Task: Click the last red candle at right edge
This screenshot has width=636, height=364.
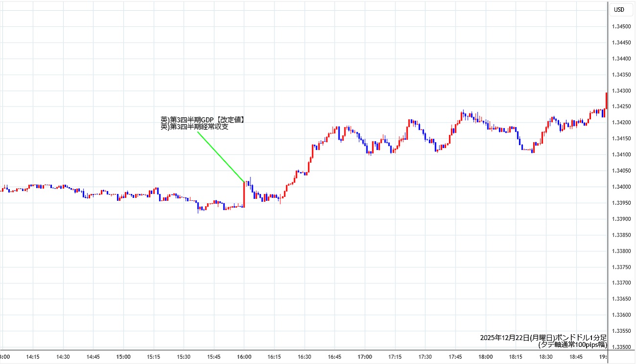Action: (606, 101)
